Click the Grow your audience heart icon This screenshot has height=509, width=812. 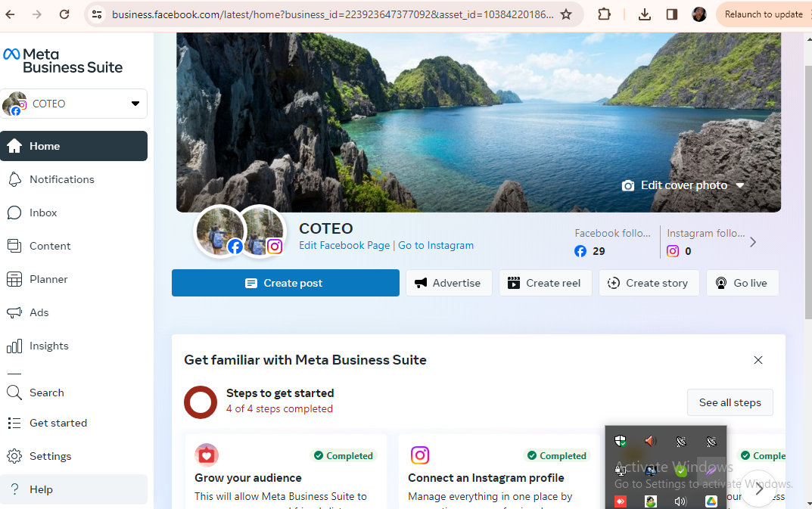coord(207,455)
